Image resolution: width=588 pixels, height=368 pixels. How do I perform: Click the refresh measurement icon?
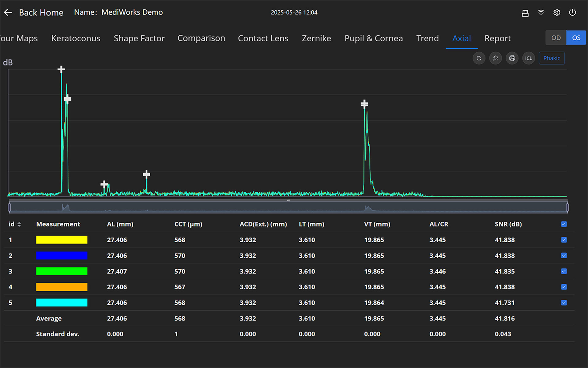pyautogui.click(x=479, y=58)
